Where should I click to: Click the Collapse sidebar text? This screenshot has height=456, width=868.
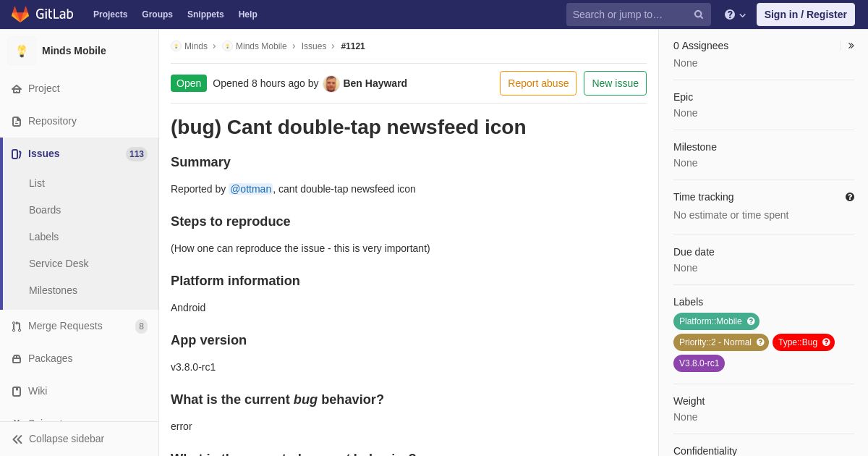(x=67, y=439)
